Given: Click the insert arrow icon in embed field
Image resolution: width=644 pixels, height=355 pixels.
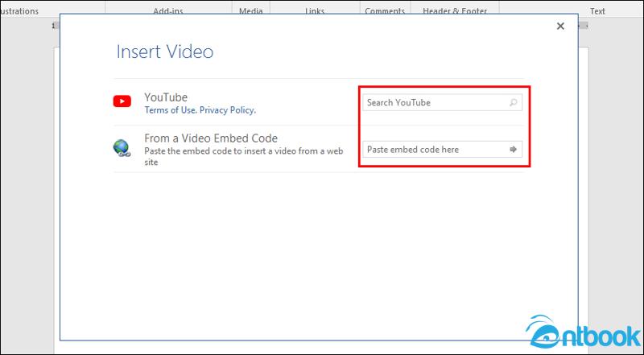Looking at the screenshot, I should click(x=513, y=150).
